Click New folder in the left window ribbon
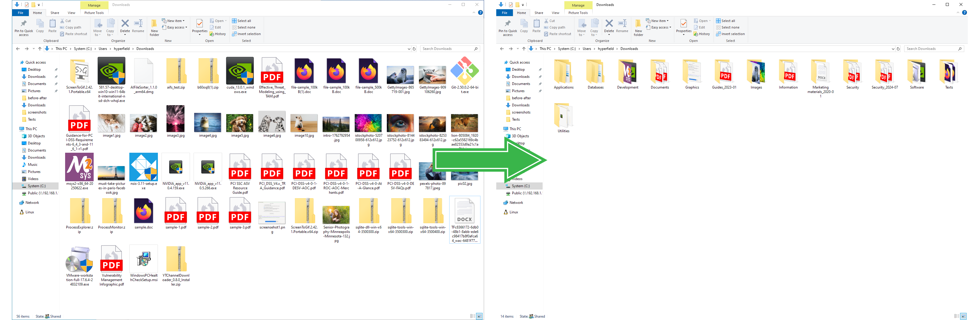 154,27
